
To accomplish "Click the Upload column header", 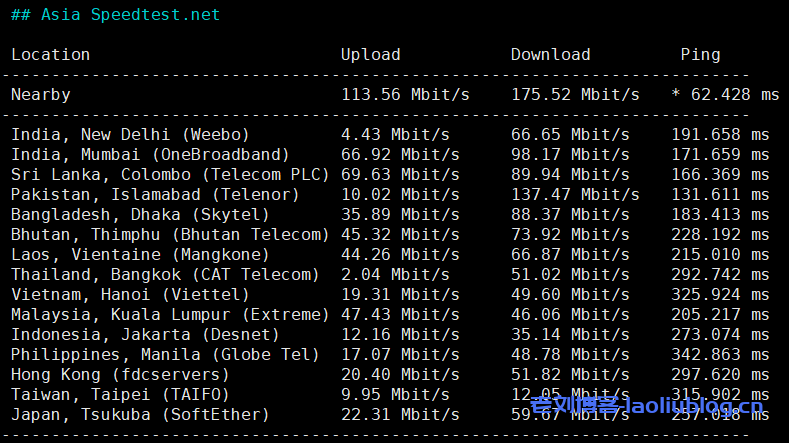I will point(370,55).
